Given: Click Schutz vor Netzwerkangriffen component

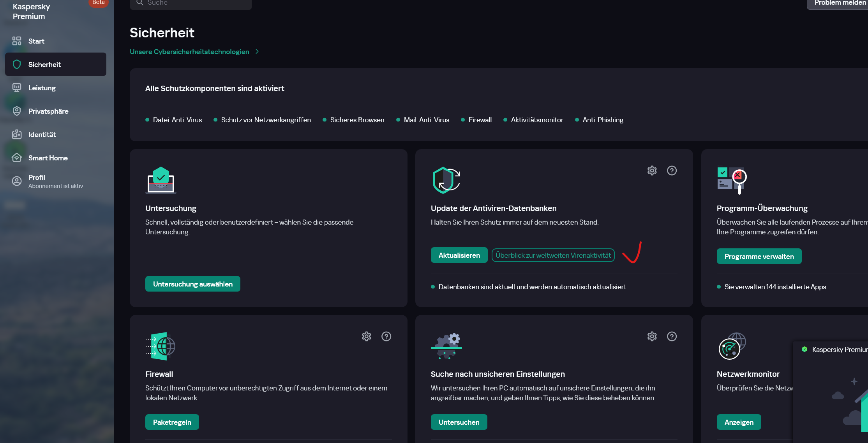Looking at the screenshot, I should 262,120.
